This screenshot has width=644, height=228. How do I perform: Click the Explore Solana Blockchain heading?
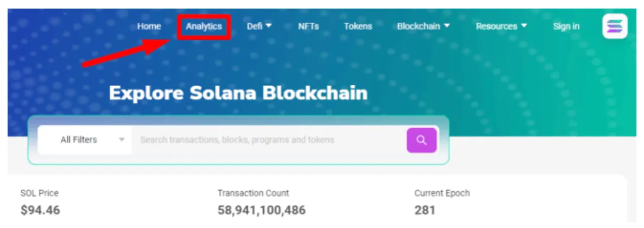(238, 93)
